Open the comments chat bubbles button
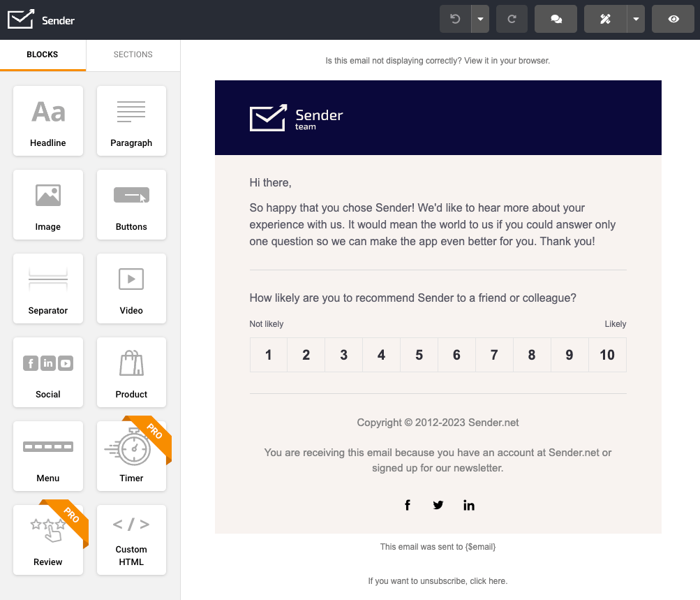Screen dimensions: 700x600 pos(556,19)
